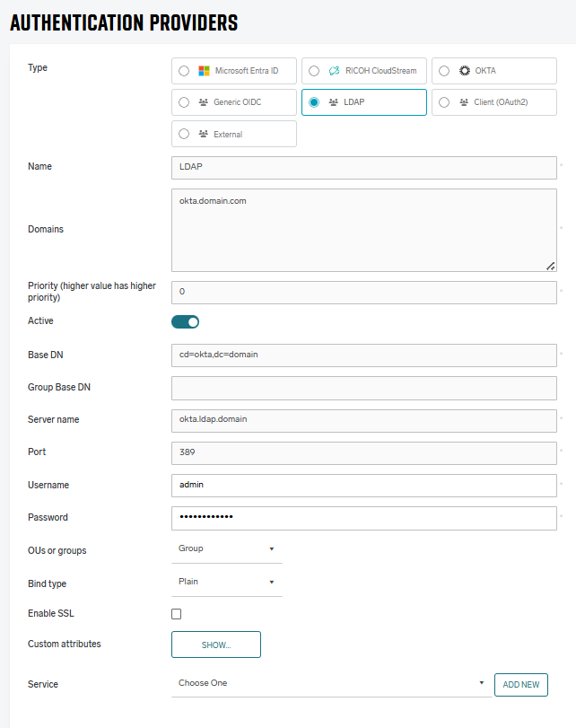Click the ADD NEW service button
Viewport: 576px width, 728px height.
point(520,684)
